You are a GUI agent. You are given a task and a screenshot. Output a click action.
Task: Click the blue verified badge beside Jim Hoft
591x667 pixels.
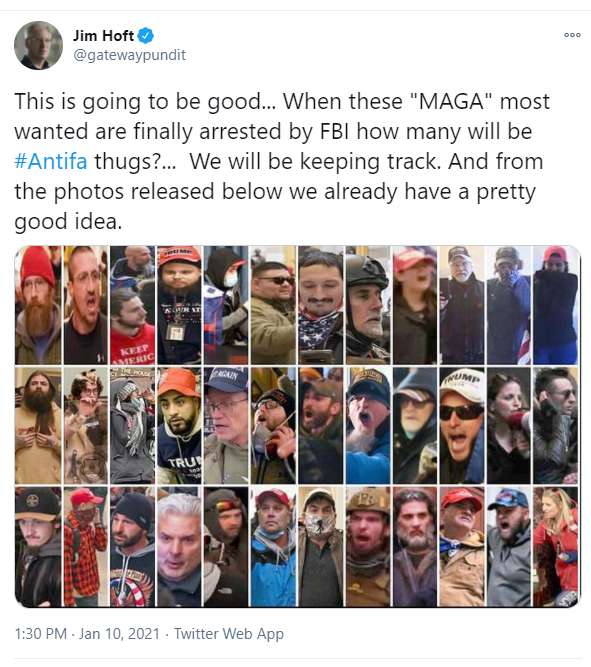click(146, 35)
